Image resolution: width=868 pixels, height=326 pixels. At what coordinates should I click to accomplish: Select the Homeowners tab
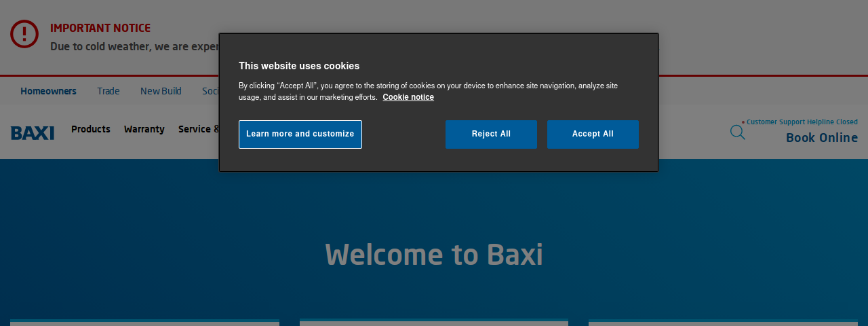[x=48, y=91]
